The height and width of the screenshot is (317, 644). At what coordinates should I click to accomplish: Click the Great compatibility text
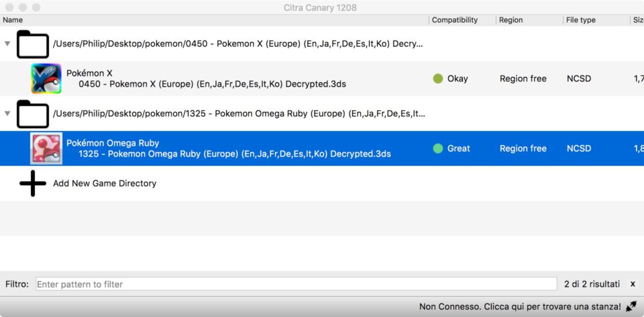pos(458,148)
